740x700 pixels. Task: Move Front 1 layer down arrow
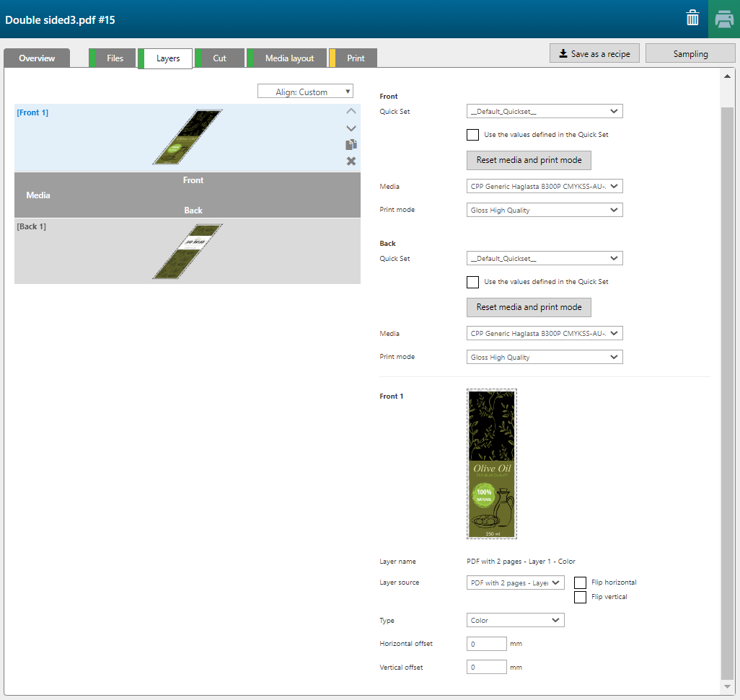(351, 128)
